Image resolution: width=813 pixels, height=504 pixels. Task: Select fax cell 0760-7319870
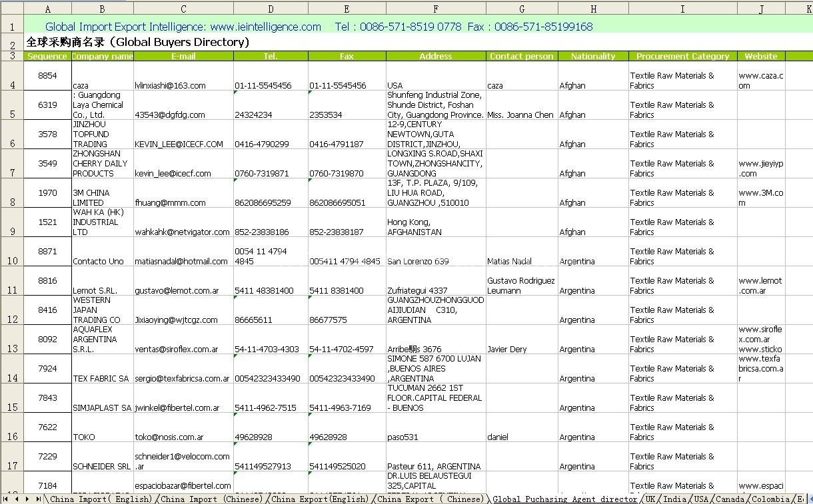[347, 164]
